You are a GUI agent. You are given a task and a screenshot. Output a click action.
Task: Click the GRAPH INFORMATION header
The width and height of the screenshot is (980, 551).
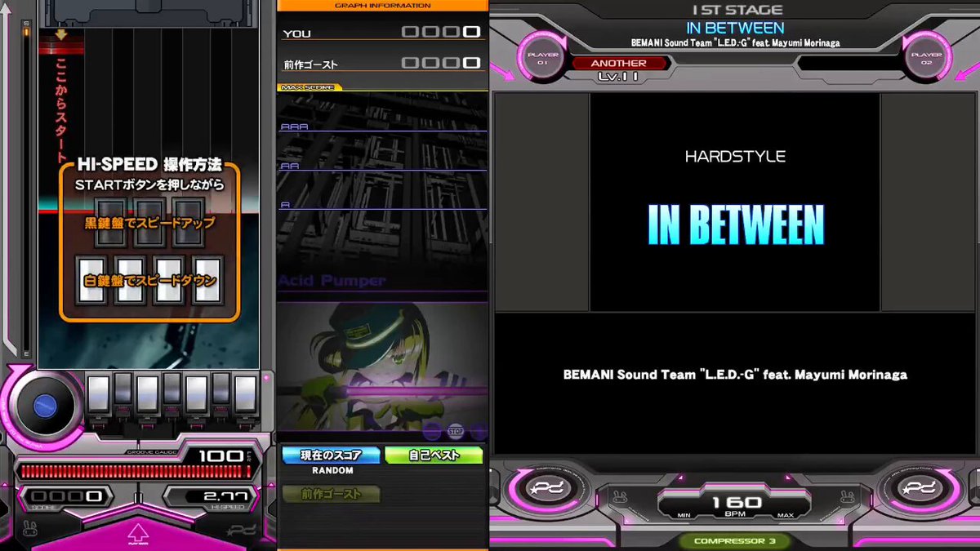click(x=383, y=6)
